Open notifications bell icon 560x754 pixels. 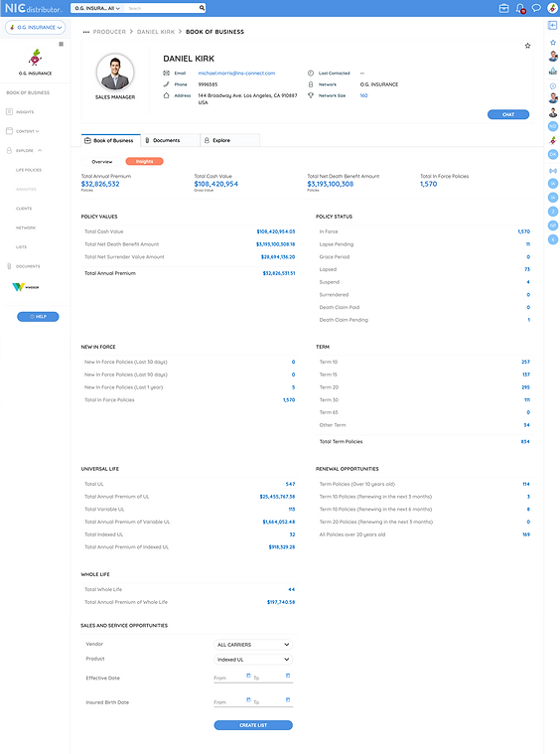(x=520, y=8)
